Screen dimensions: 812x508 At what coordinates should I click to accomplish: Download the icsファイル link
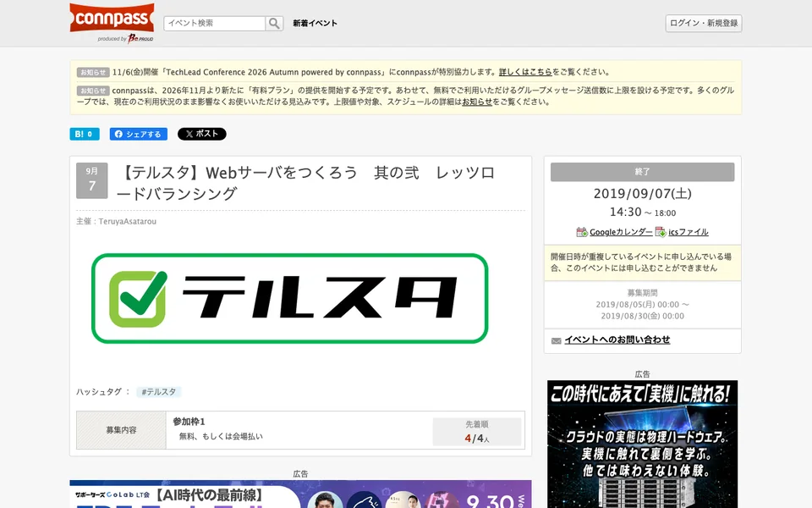pyautogui.click(x=689, y=232)
